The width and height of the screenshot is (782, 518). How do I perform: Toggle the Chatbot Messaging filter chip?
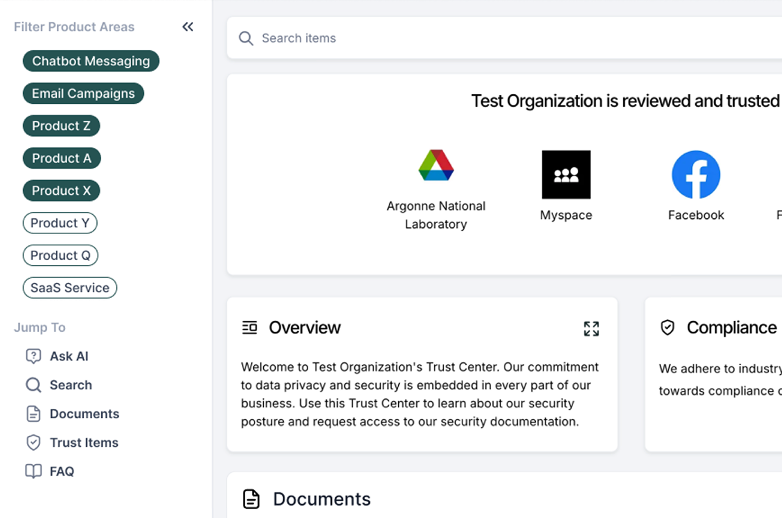tap(91, 61)
